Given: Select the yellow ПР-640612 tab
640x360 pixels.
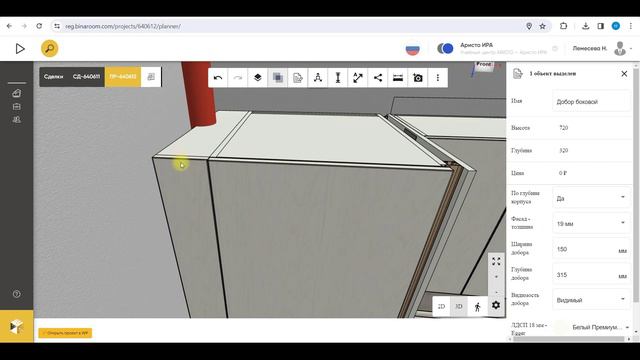Looking at the screenshot, I should (123, 77).
